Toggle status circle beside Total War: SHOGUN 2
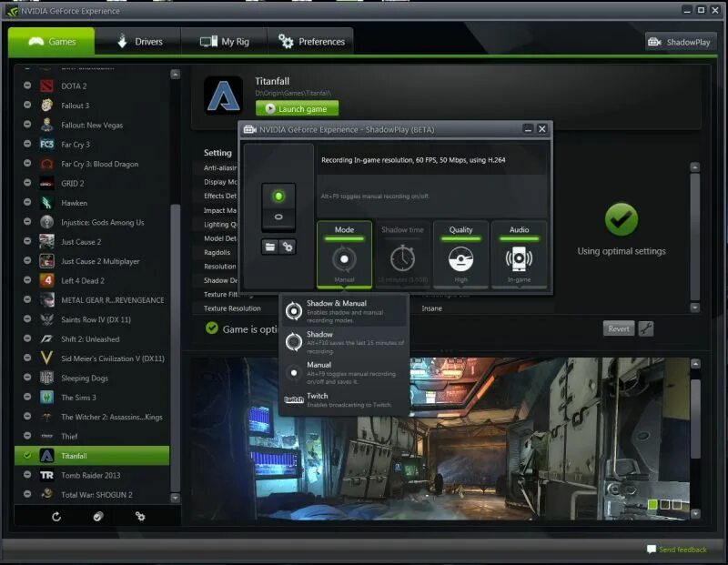 27,494
